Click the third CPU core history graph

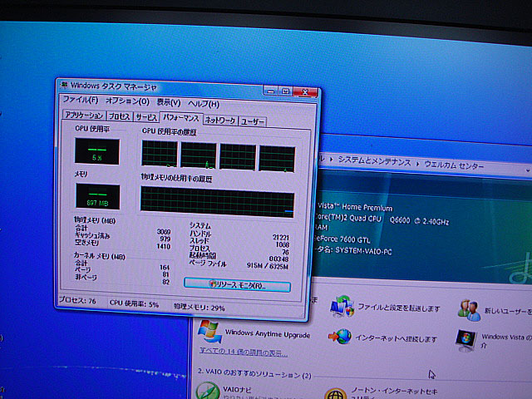tap(238, 157)
